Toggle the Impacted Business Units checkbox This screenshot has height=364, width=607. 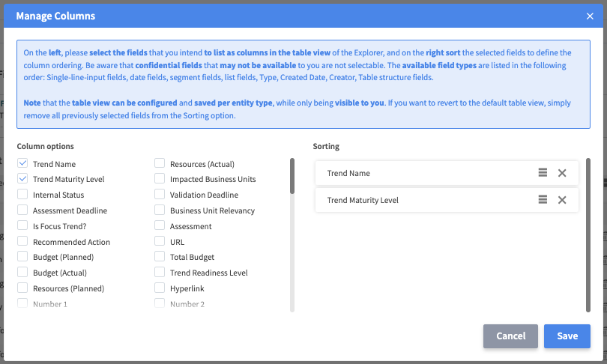[x=160, y=179]
